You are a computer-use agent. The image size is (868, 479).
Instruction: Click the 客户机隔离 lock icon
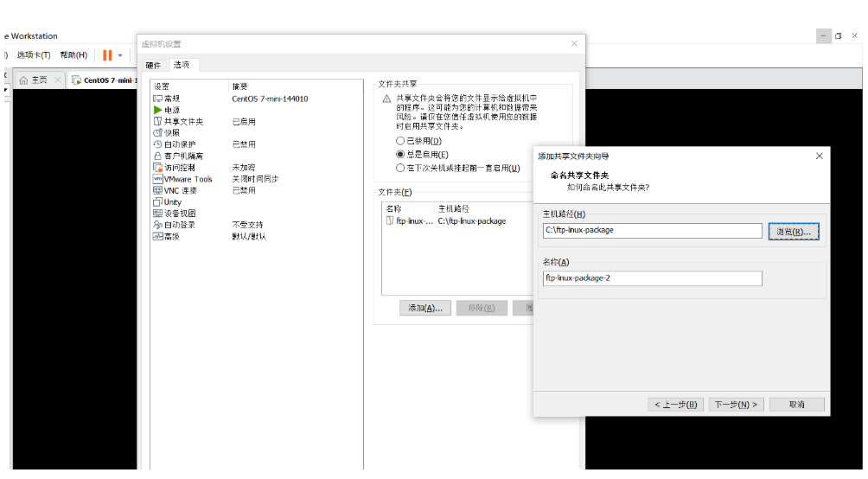tap(157, 156)
